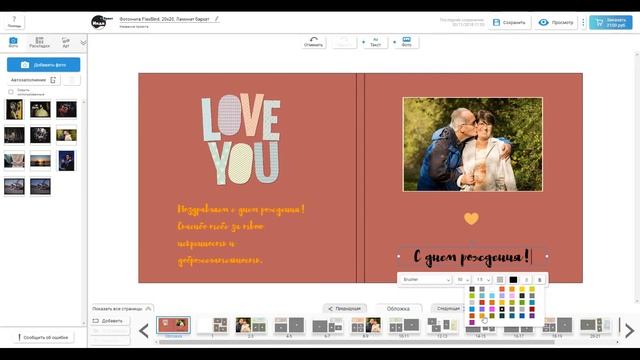Click the Сообщить об ошибке link
The image size is (640, 360).
click(x=43, y=338)
